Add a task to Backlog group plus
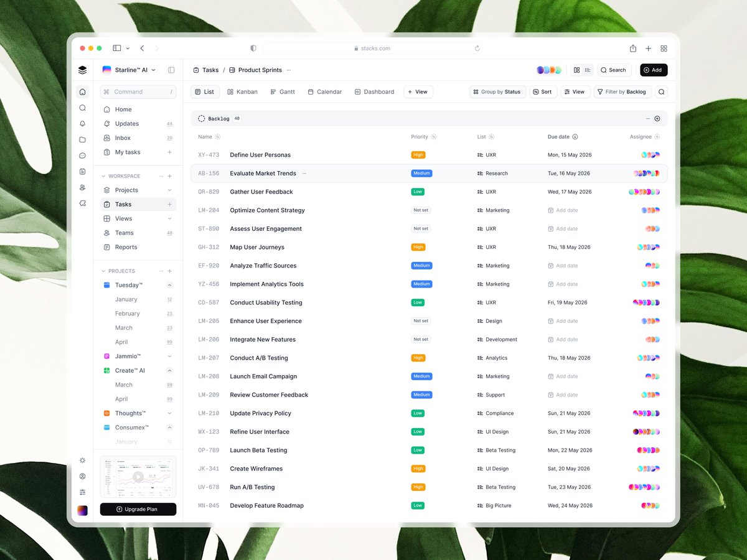 (657, 118)
